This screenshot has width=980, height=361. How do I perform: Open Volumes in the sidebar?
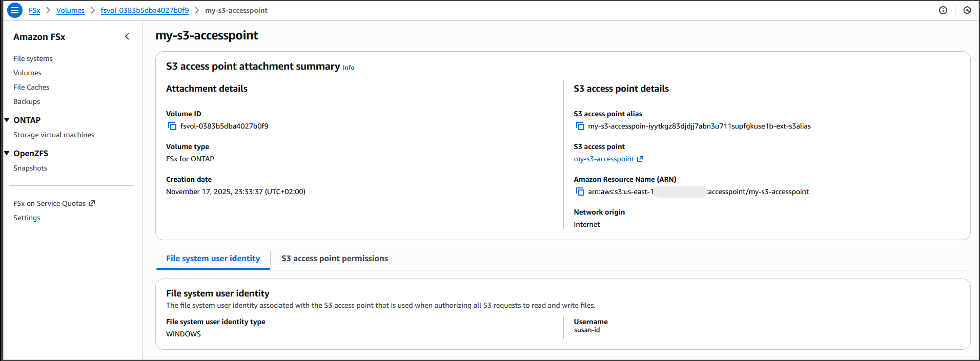click(x=27, y=73)
